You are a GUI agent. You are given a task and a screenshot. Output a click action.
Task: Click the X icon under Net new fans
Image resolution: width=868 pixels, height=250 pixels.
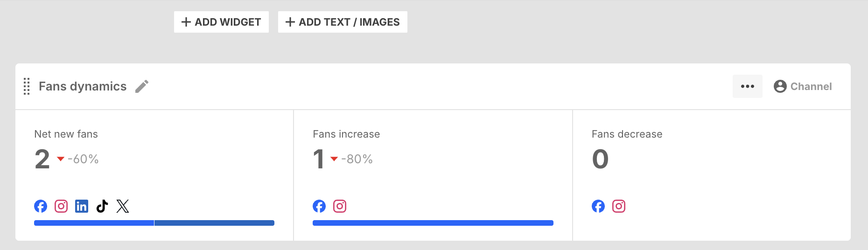pyautogui.click(x=123, y=206)
